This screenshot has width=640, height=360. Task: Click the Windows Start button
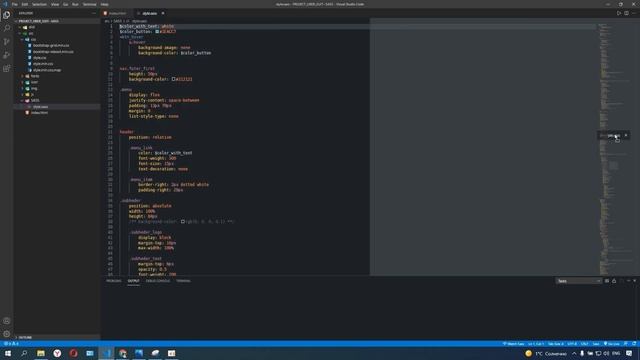(x=8, y=353)
